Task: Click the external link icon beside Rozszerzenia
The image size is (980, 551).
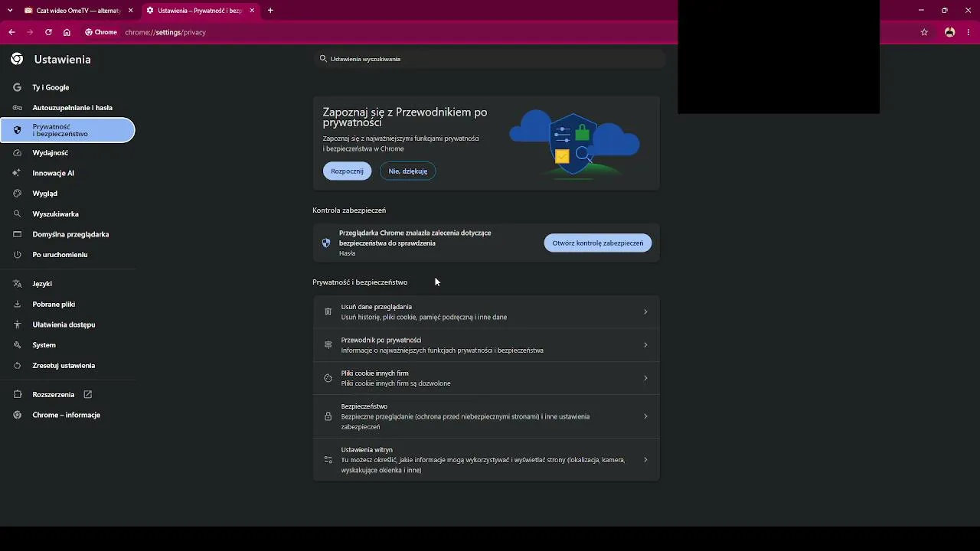Action: [x=87, y=395]
